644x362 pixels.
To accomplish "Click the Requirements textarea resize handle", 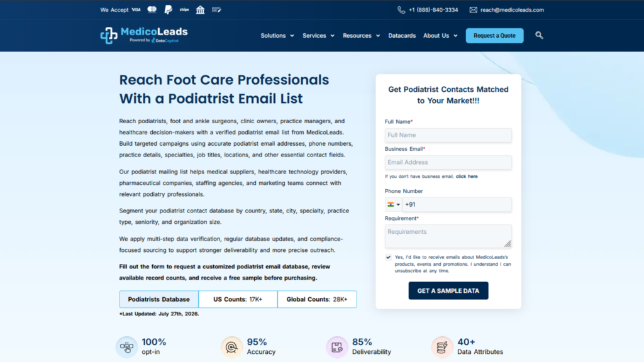I will point(508,244).
